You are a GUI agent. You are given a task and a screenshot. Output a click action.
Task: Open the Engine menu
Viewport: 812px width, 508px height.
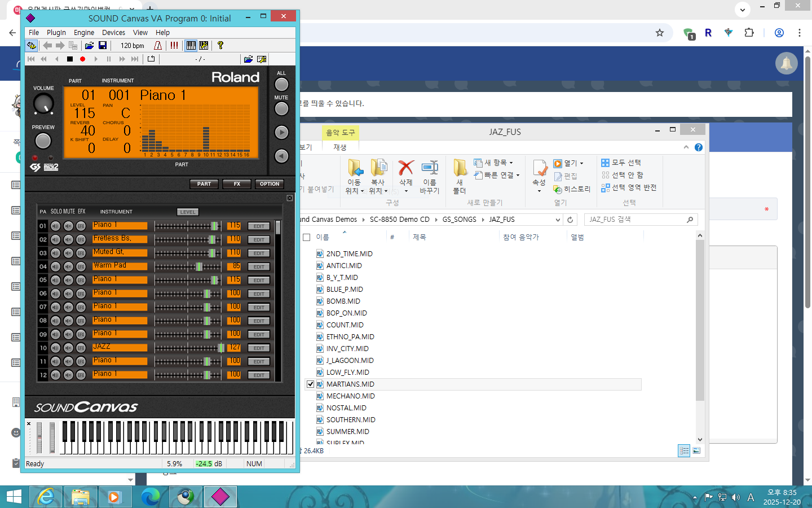pyautogui.click(x=84, y=33)
